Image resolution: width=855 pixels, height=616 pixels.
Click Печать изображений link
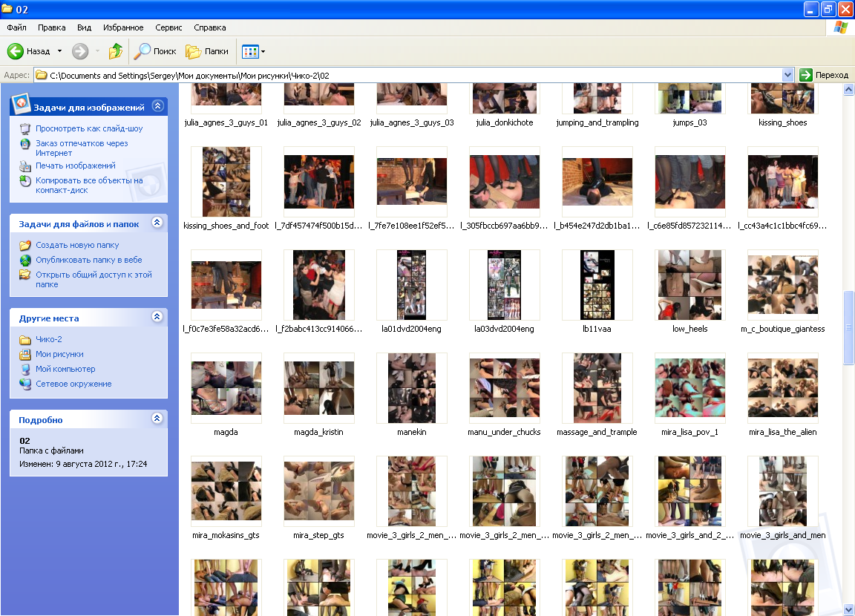(x=76, y=166)
